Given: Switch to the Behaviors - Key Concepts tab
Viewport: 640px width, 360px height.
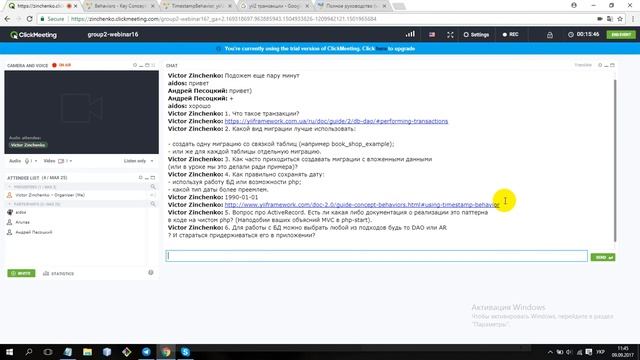Looking at the screenshot, I should (x=120, y=6).
